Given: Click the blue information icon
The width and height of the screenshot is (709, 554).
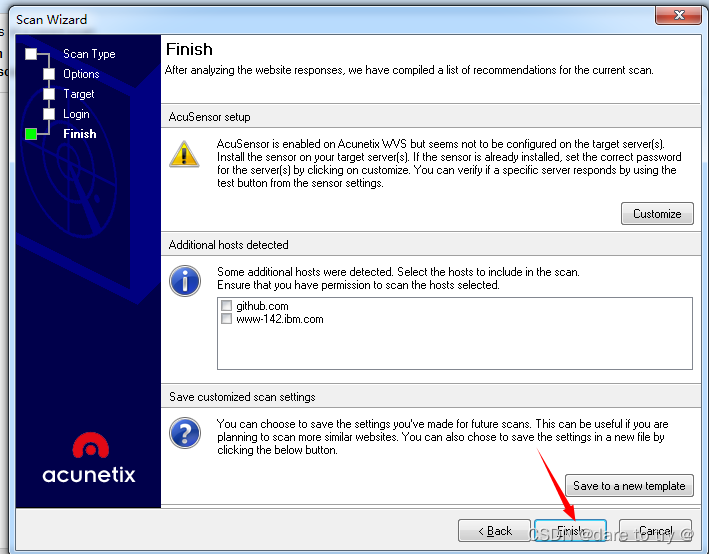Looking at the screenshot, I should click(185, 281).
